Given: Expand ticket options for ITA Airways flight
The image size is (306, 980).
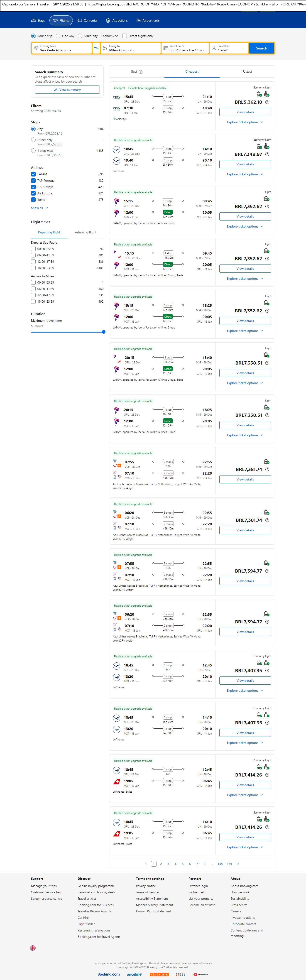Looking at the screenshot, I should coord(245,122).
